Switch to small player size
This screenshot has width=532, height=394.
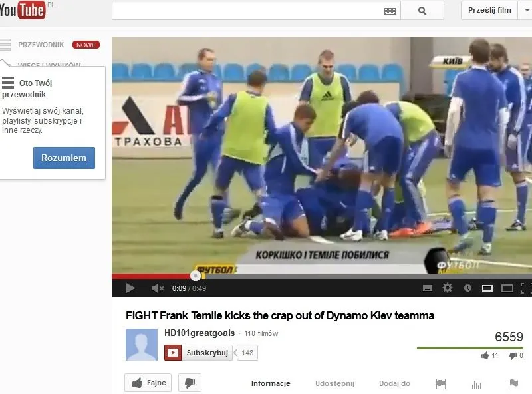pyautogui.click(x=487, y=288)
